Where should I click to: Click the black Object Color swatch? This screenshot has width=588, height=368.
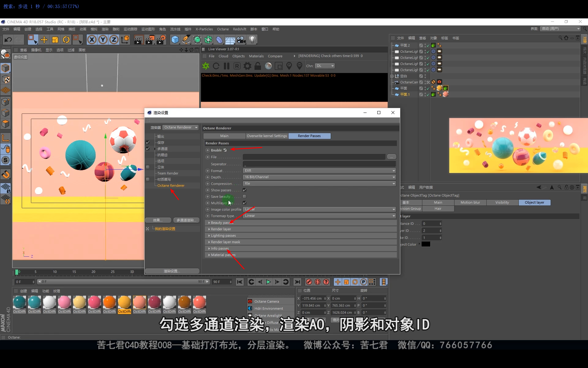(426, 244)
